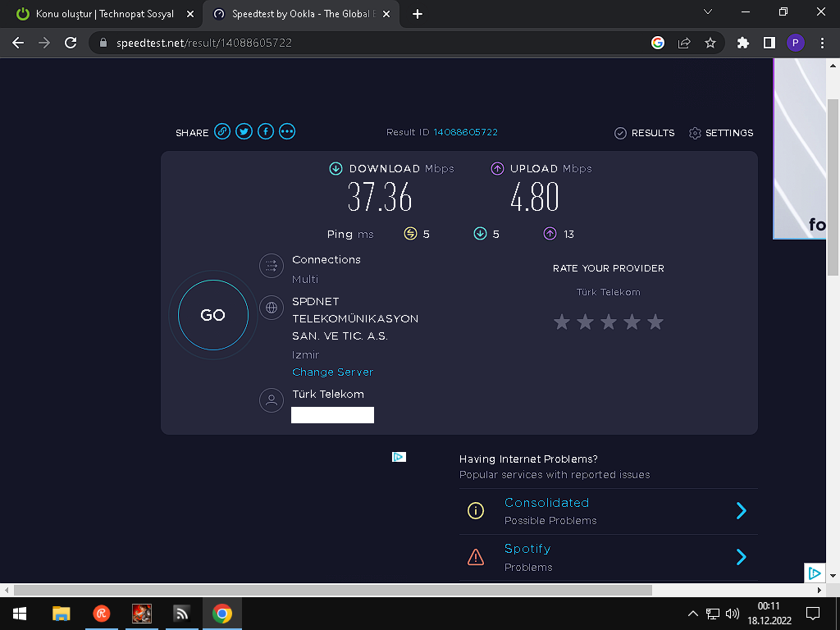The image size is (840, 630).
Task: Share result on Twitter
Action: (x=244, y=131)
